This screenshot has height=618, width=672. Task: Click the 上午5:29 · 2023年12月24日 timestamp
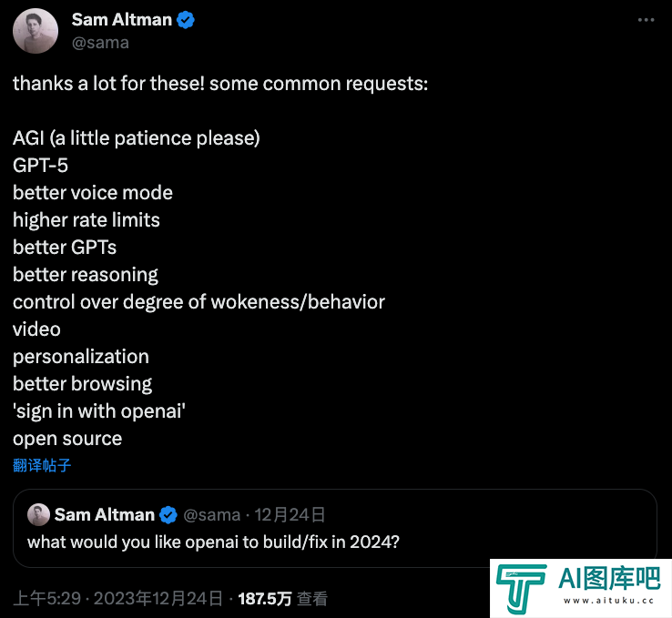coord(117,598)
